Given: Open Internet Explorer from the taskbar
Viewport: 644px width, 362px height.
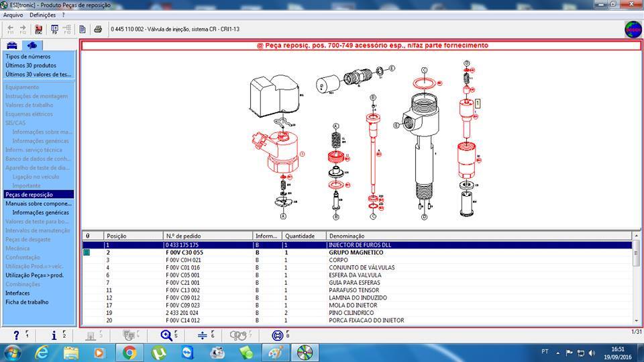Looking at the screenshot, I should coord(42,353).
